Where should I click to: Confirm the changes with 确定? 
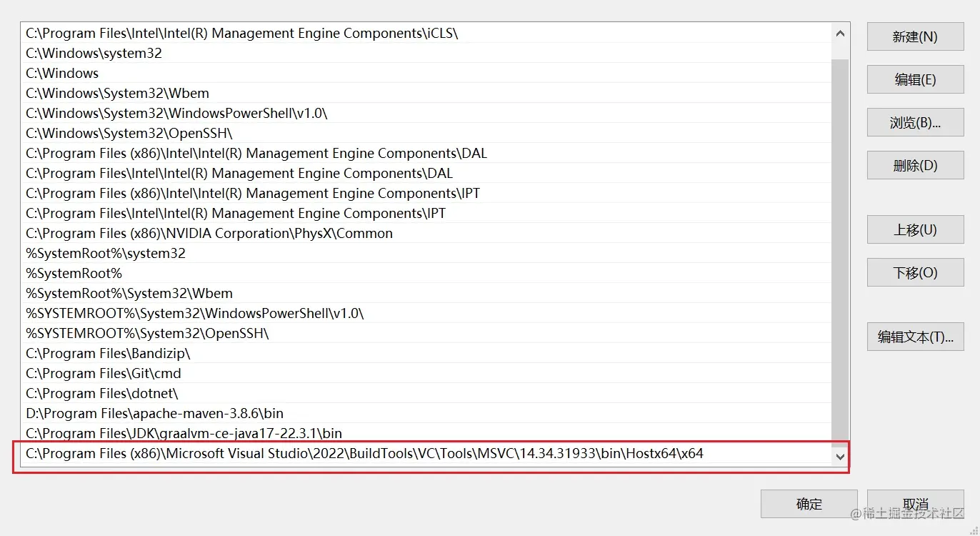(809, 504)
